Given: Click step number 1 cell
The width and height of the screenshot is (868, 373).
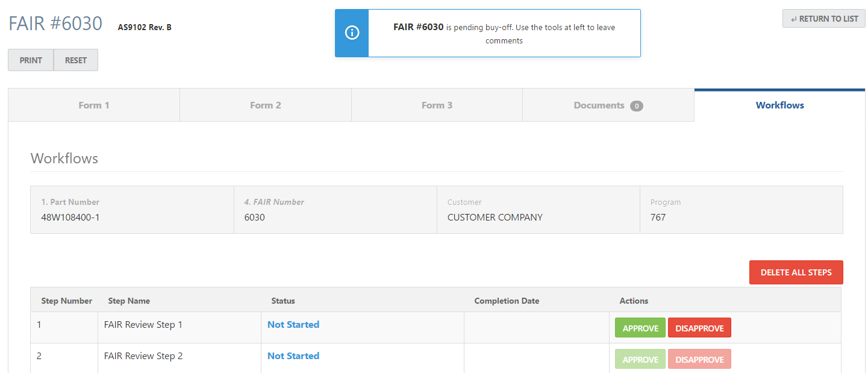Looking at the screenshot, I should click(64, 328).
